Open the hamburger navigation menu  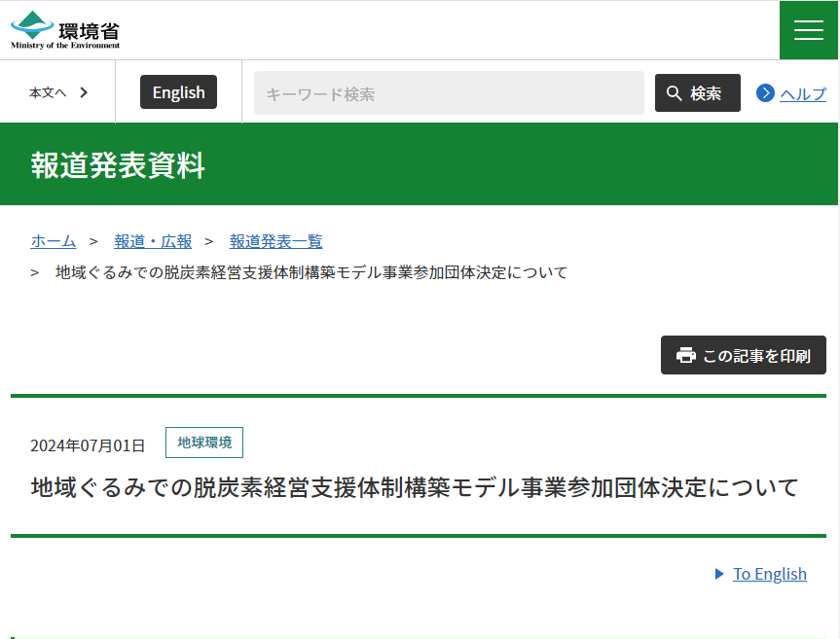pos(808,28)
